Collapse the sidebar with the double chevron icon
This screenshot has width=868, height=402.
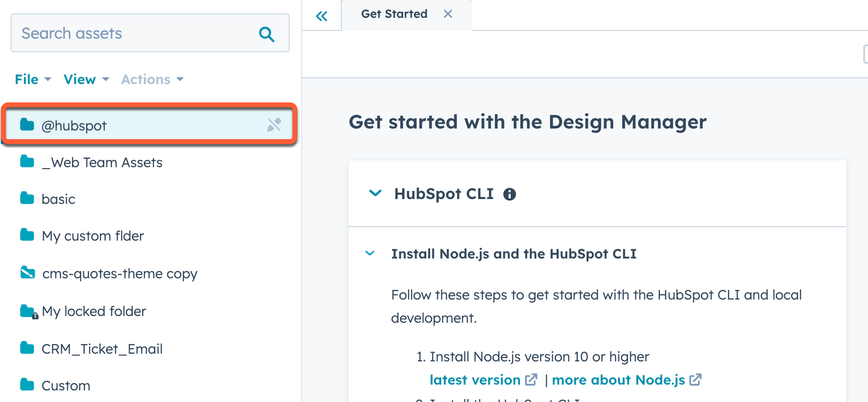322,16
